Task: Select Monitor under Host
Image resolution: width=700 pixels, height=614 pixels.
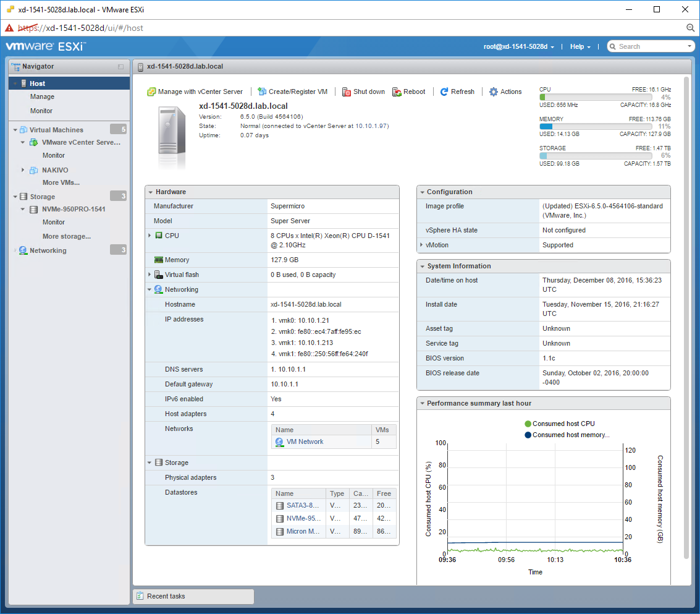Action: point(41,111)
